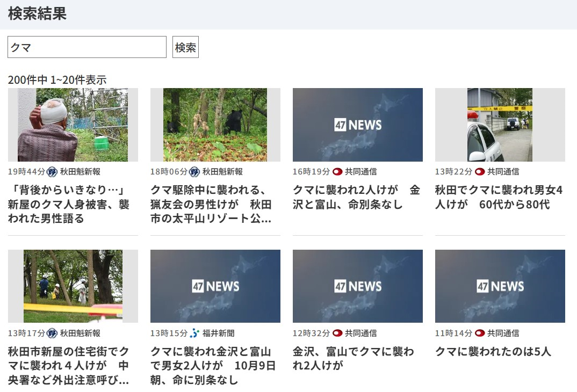The image size is (577, 392).
Task: Click the 18時06分 timestamp
Action: (x=169, y=172)
